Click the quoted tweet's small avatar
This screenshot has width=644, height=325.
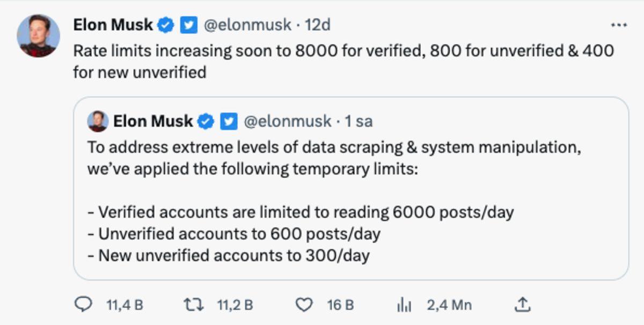tap(98, 121)
